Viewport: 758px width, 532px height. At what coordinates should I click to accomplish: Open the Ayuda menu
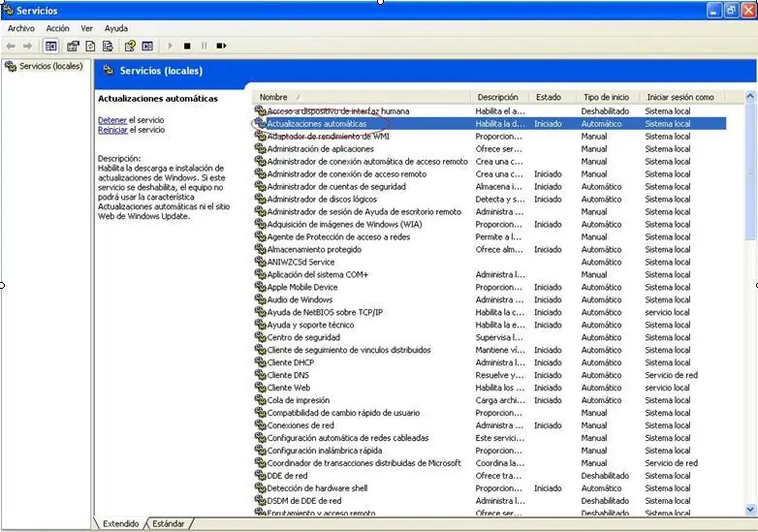coord(116,28)
